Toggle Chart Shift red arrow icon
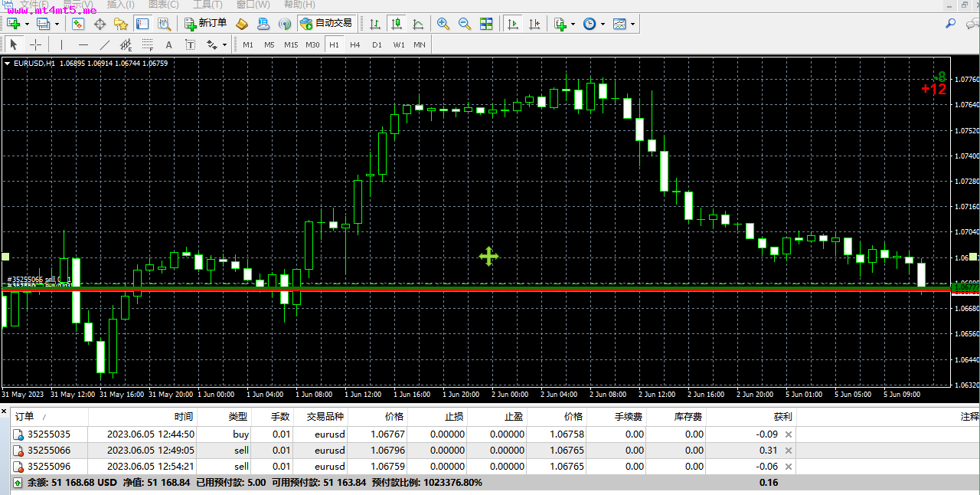 (534, 24)
